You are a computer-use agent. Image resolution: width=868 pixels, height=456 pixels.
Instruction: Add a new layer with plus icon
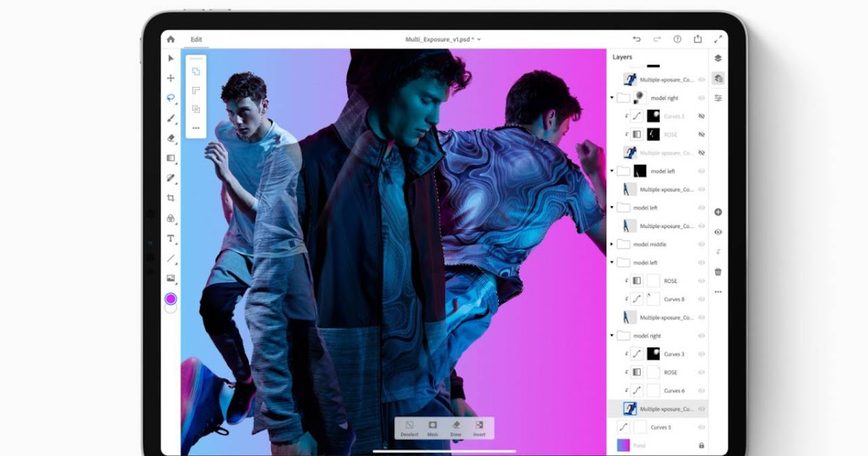(x=718, y=212)
